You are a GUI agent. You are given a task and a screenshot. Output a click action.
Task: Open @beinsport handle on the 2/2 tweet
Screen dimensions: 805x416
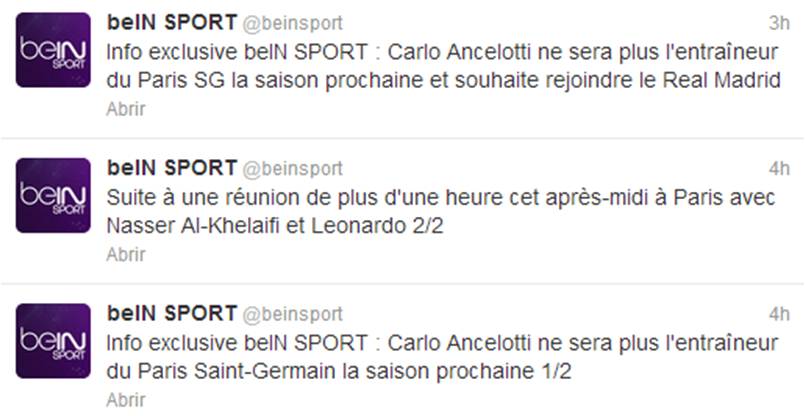pyautogui.click(x=293, y=168)
